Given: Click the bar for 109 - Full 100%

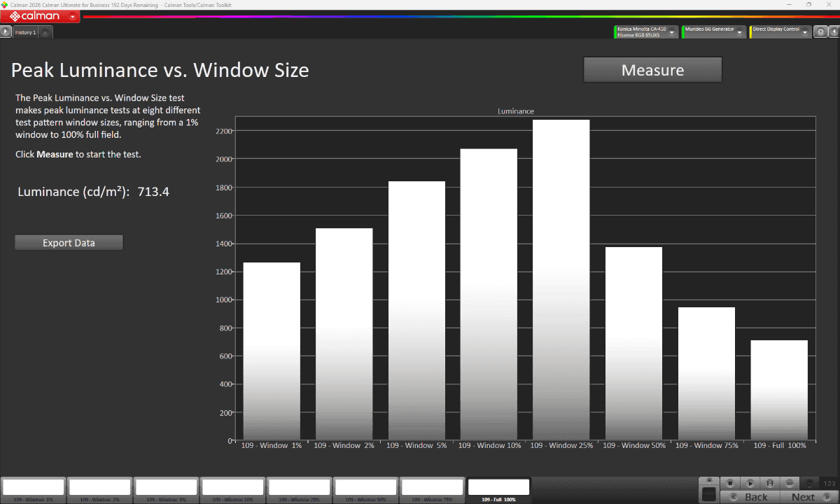Looking at the screenshot, I should click(779, 391).
